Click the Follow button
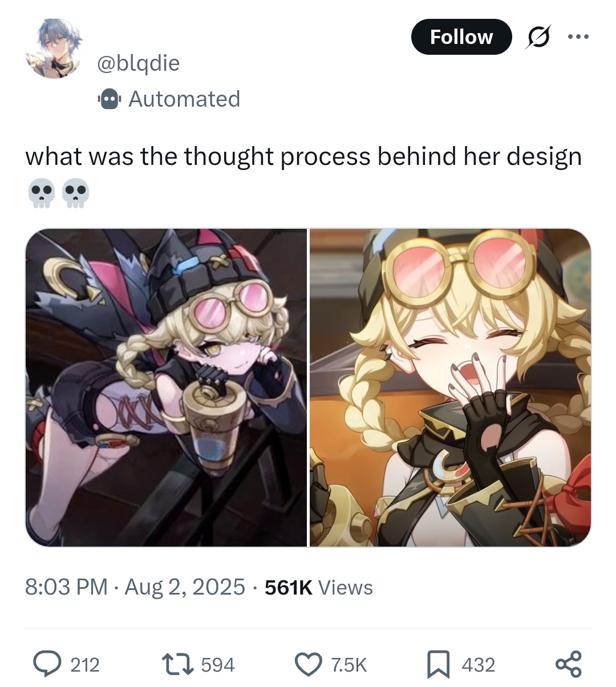The height and width of the screenshot is (687, 616). 461,37
